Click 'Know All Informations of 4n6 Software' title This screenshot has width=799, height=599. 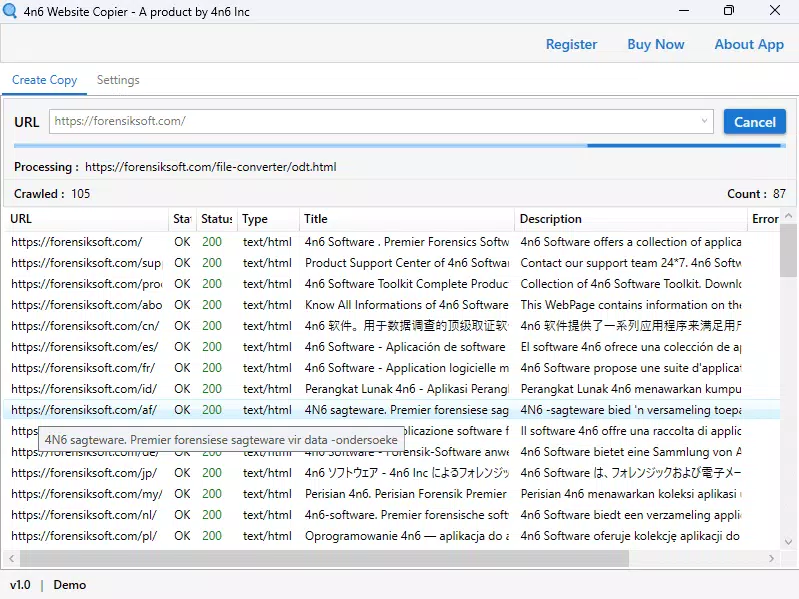pos(407,305)
